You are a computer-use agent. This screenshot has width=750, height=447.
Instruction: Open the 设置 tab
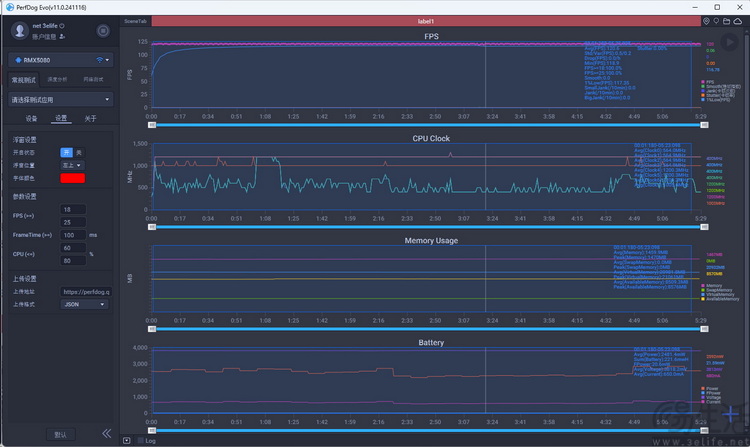pos(61,118)
